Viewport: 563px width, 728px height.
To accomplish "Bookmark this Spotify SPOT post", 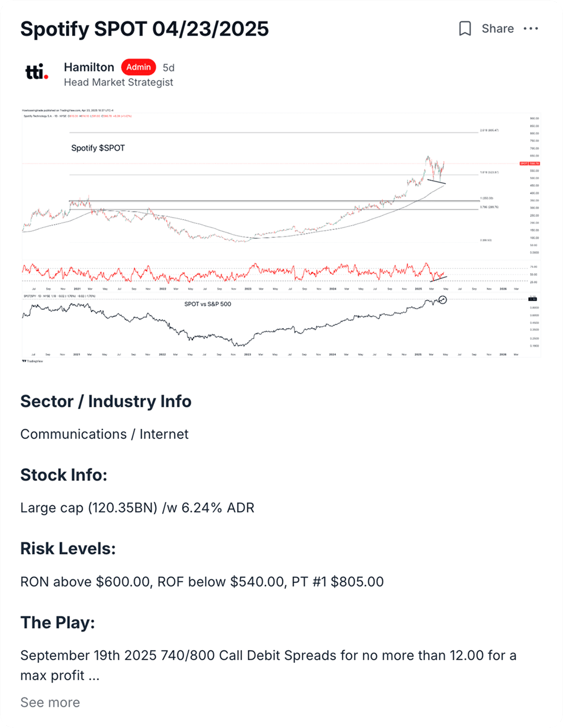I will tap(464, 29).
